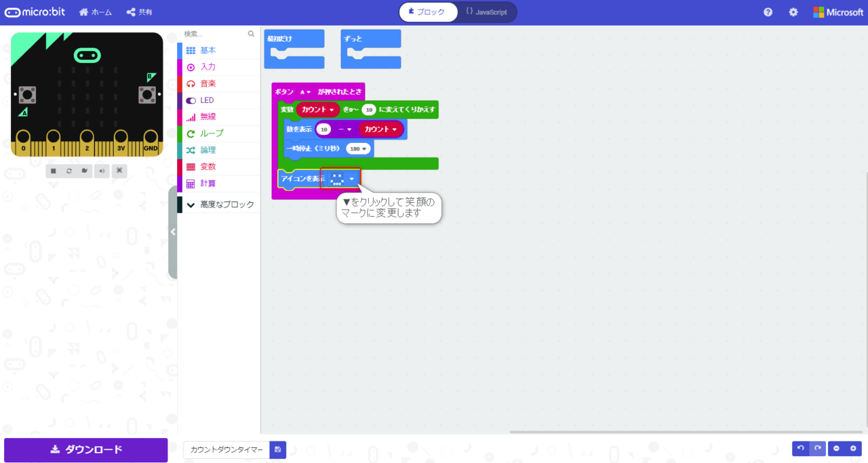Push button B on the simulated micro:bit
The width and height of the screenshot is (868, 463).
click(x=147, y=94)
